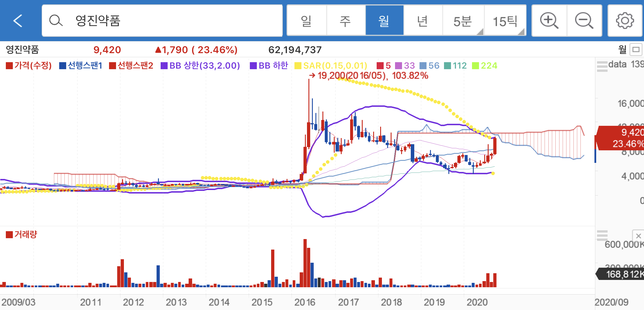Click the 2014 year axis label
This screenshot has width=644, height=310.
pyautogui.click(x=219, y=302)
